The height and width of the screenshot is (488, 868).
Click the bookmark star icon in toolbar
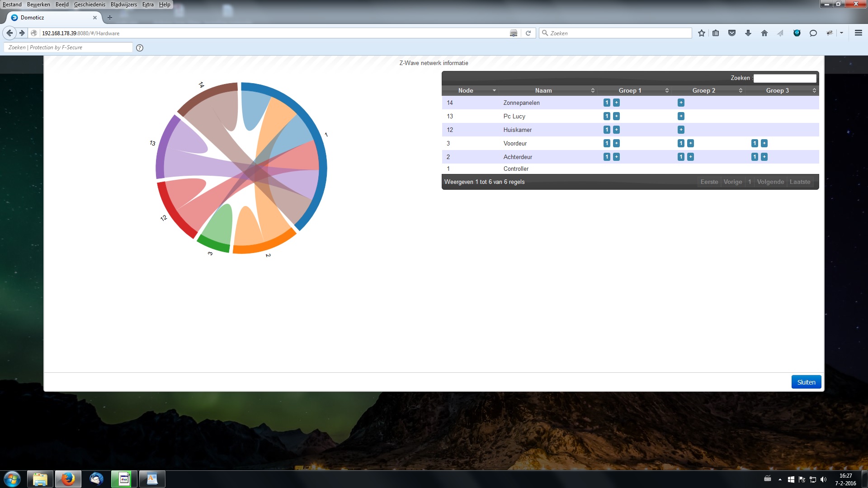click(x=701, y=33)
